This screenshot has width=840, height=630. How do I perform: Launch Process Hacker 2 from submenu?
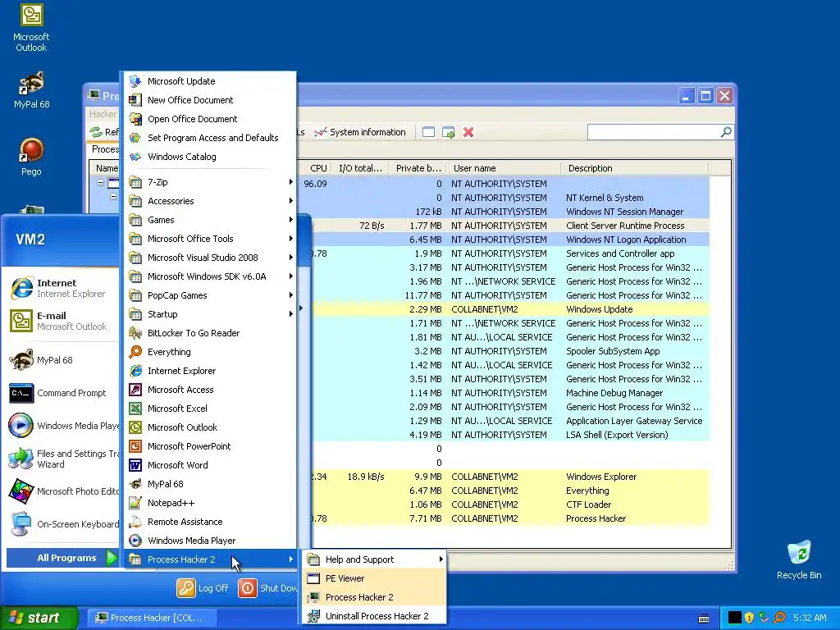point(374,597)
